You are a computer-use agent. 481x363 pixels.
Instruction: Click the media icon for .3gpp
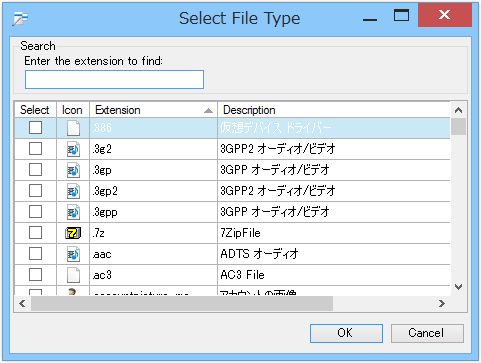tap(73, 212)
